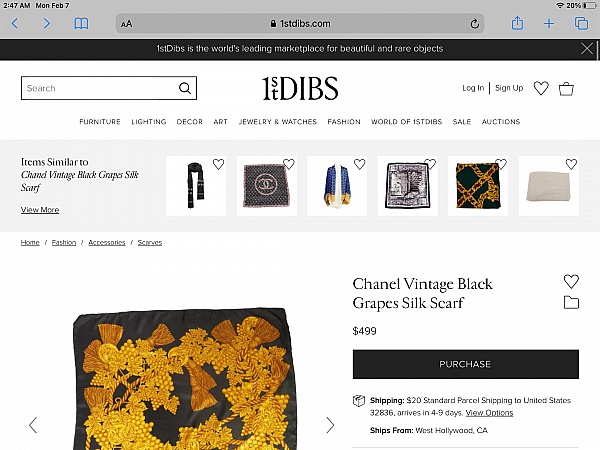The width and height of the screenshot is (600, 450).
Task: Reload the 1stdibs.com page
Action: 474,24
